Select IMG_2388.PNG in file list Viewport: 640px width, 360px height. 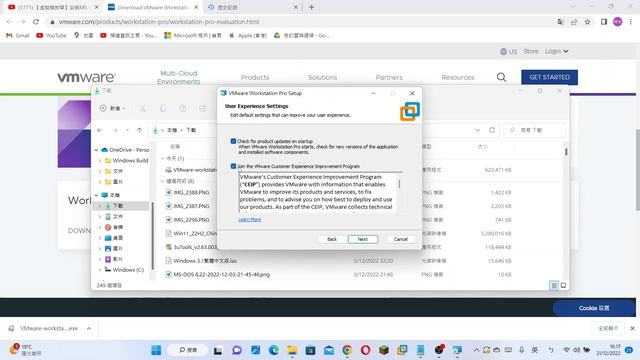pos(191,192)
